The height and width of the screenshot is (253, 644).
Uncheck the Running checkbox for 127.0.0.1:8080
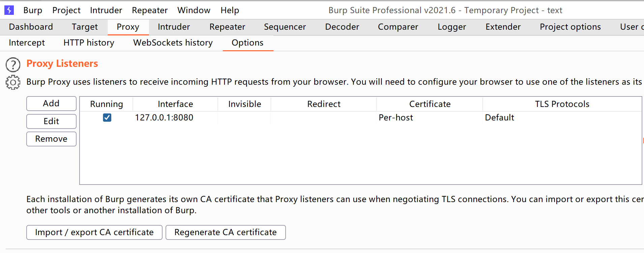(107, 117)
